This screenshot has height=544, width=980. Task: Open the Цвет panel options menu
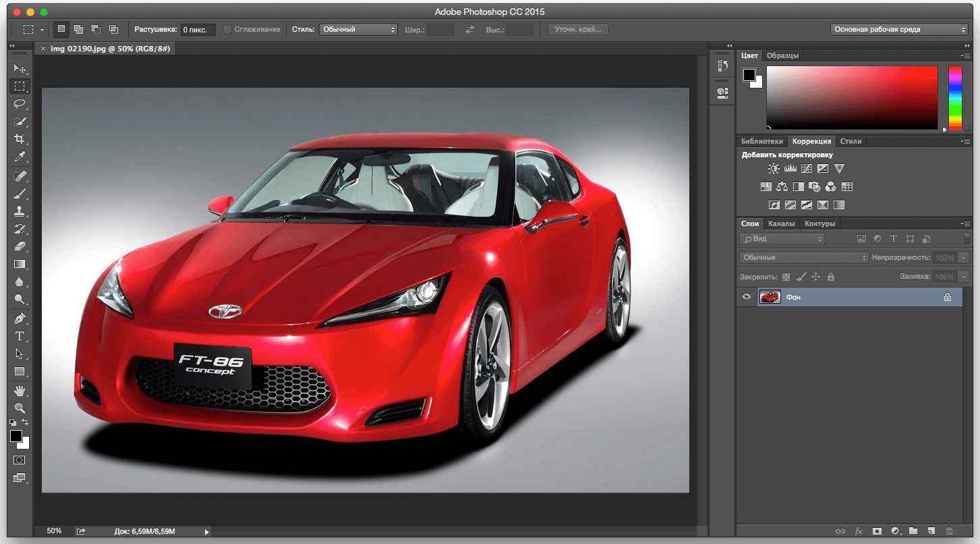click(965, 55)
